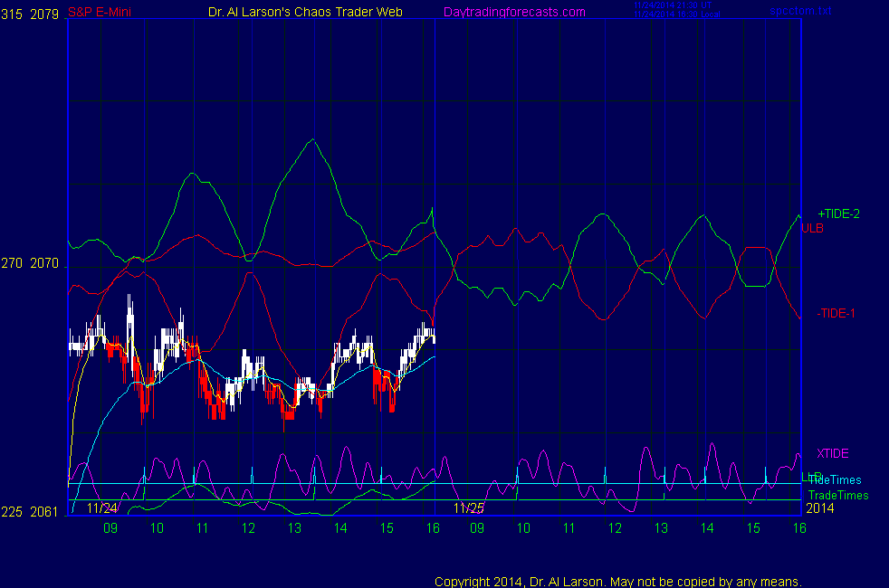Click the yellow '2014' year label
This screenshot has width=889, height=588.
point(820,508)
